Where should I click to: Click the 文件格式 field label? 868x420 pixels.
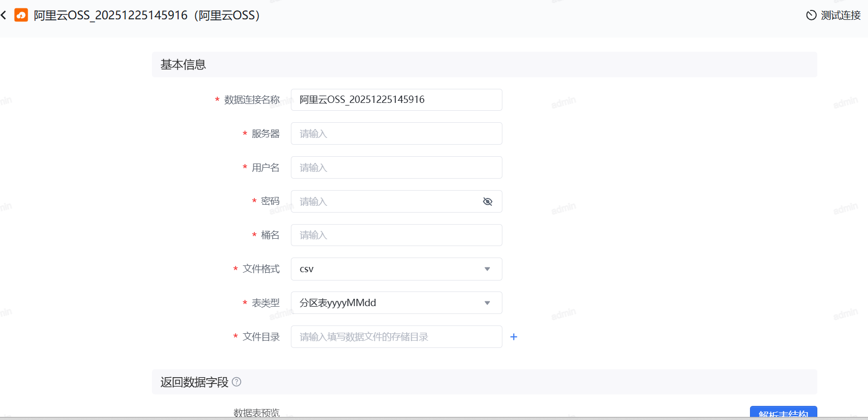pyautogui.click(x=261, y=269)
